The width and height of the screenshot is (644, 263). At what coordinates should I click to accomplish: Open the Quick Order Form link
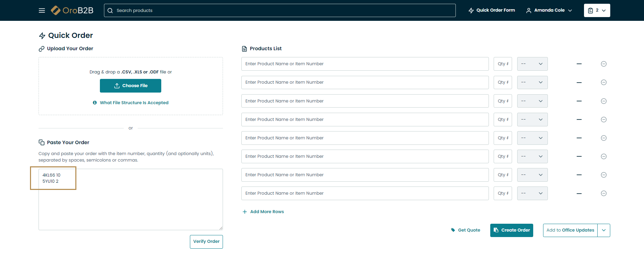click(492, 11)
